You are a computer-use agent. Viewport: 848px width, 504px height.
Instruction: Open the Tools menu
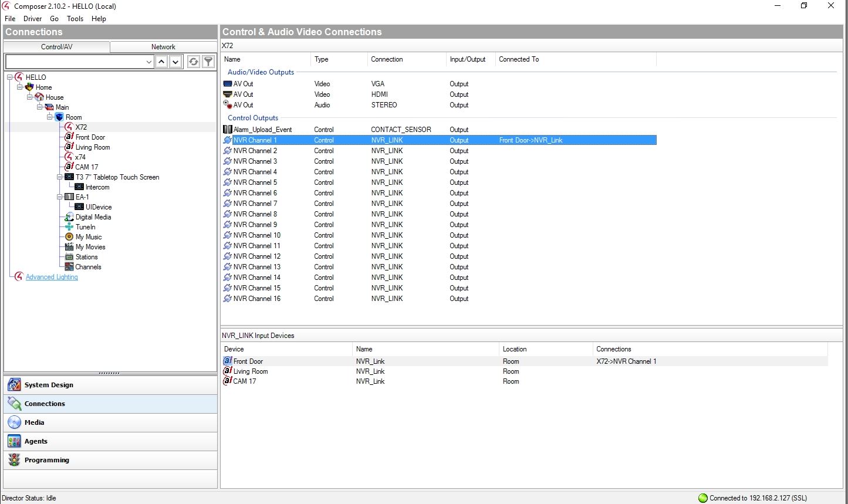(x=75, y=19)
